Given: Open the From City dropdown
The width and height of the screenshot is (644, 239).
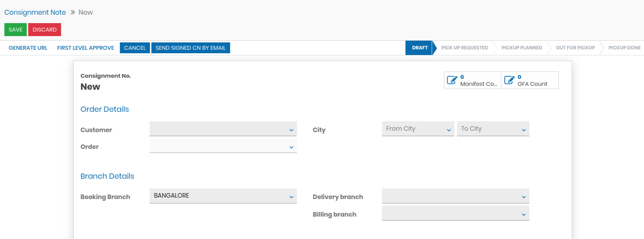Looking at the screenshot, I should pos(418,129).
